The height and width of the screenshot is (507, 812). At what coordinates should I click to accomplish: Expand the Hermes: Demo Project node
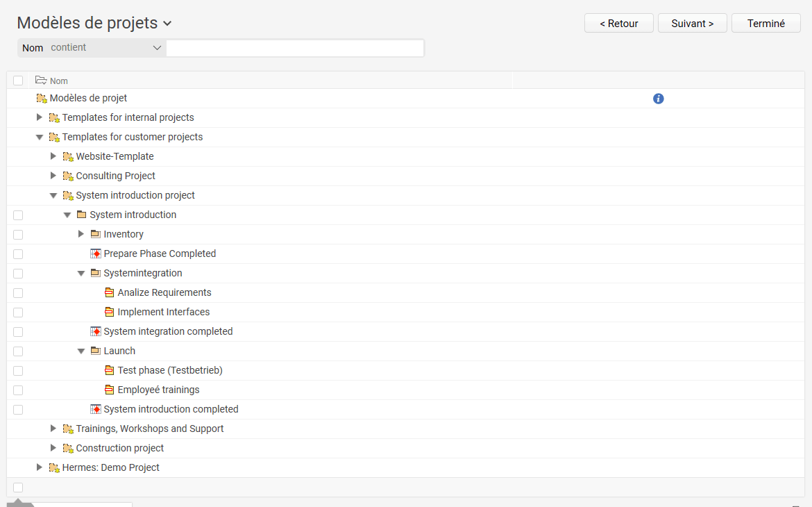pos(40,467)
